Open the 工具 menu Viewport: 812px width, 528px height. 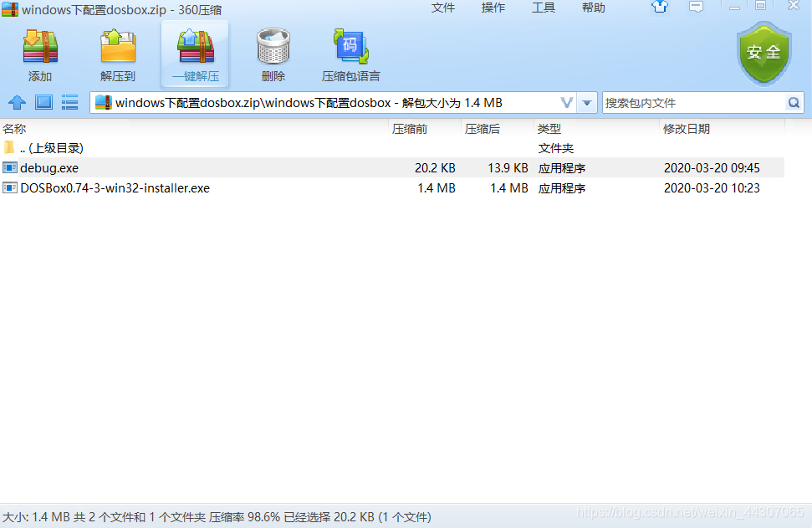click(544, 8)
